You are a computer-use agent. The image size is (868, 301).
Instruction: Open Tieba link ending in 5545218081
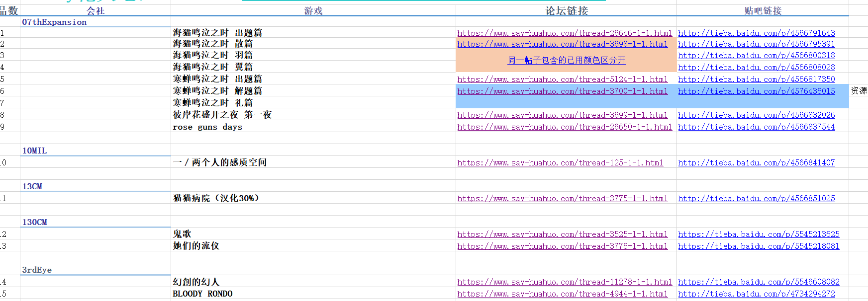pos(759,246)
